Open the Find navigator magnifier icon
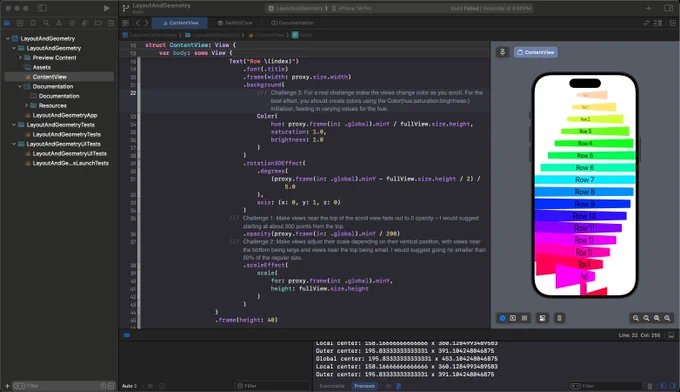This screenshot has height=392, width=680. [46, 23]
